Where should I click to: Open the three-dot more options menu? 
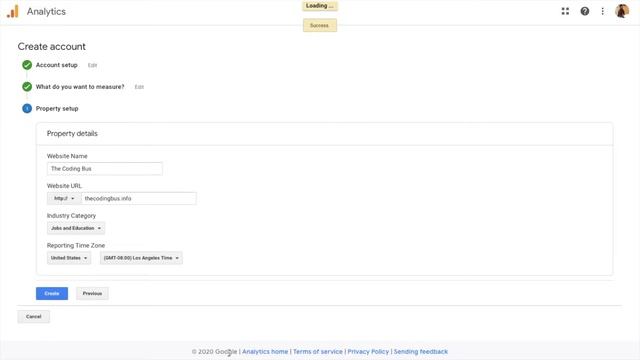pyautogui.click(x=602, y=11)
